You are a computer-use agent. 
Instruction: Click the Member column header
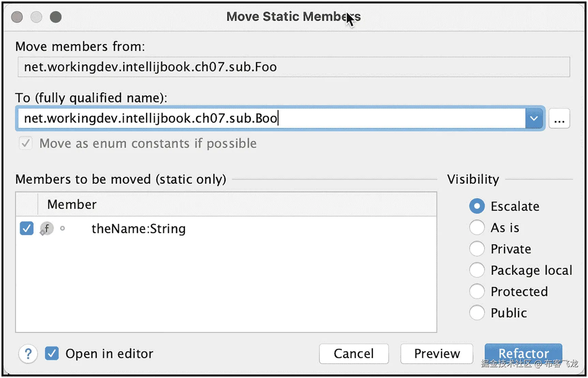pyautogui.click(x=72, y=204)
